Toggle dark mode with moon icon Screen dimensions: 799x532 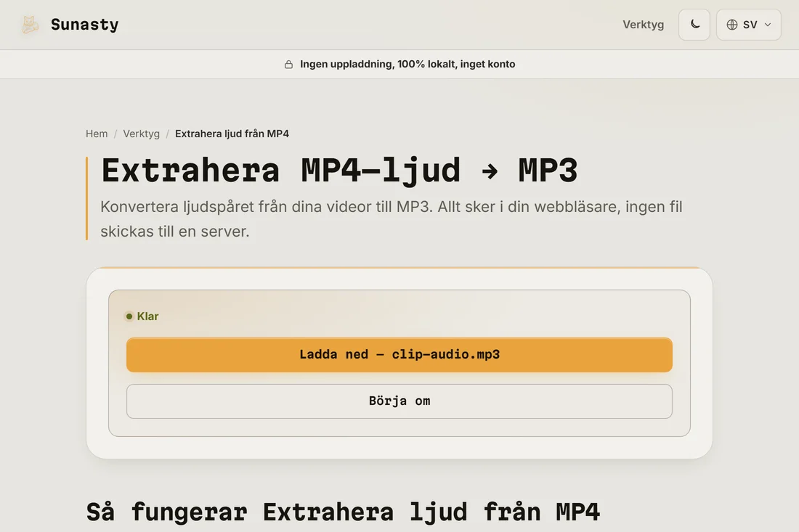tap(694, 25)
